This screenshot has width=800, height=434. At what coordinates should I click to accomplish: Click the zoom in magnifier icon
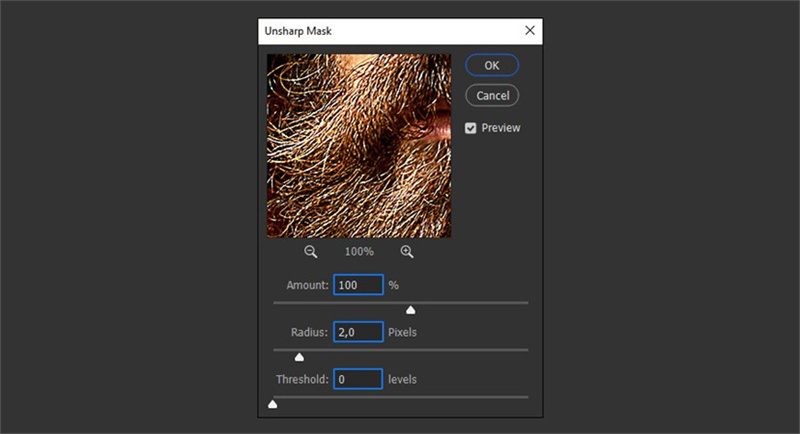(407, 252)
